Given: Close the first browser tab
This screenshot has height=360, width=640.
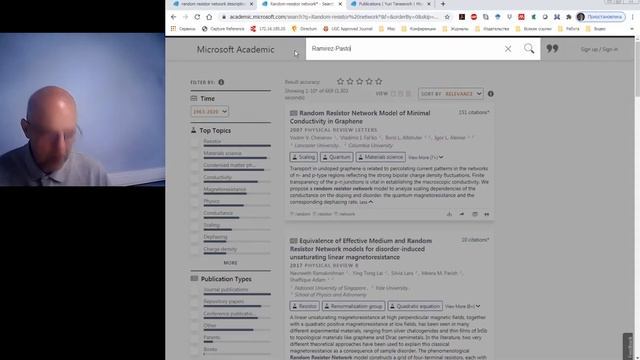Looking at the screenshot, I should [251, 4].
